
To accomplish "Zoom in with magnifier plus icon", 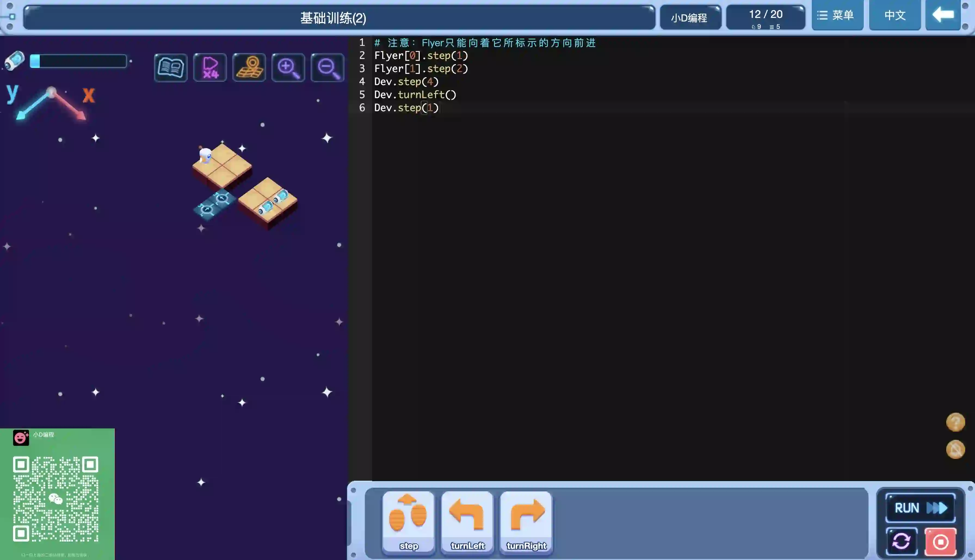I will (x=288, y=68).
